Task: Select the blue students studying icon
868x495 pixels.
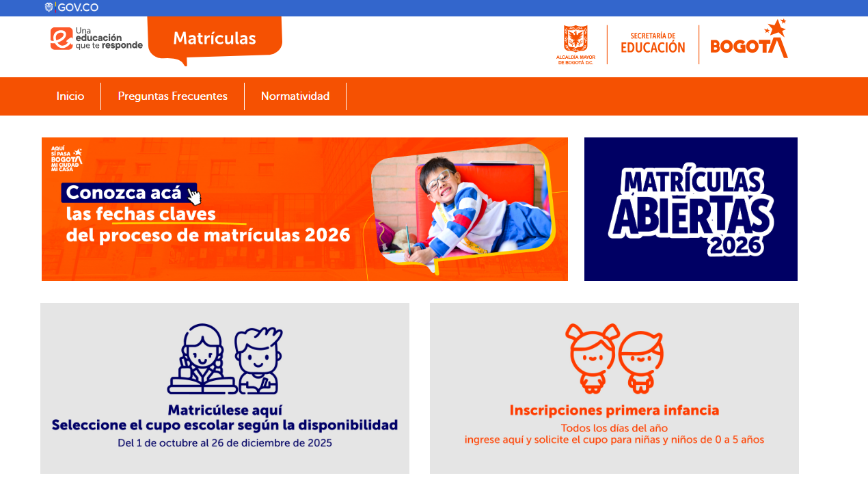Action: (x=225, y=359)
